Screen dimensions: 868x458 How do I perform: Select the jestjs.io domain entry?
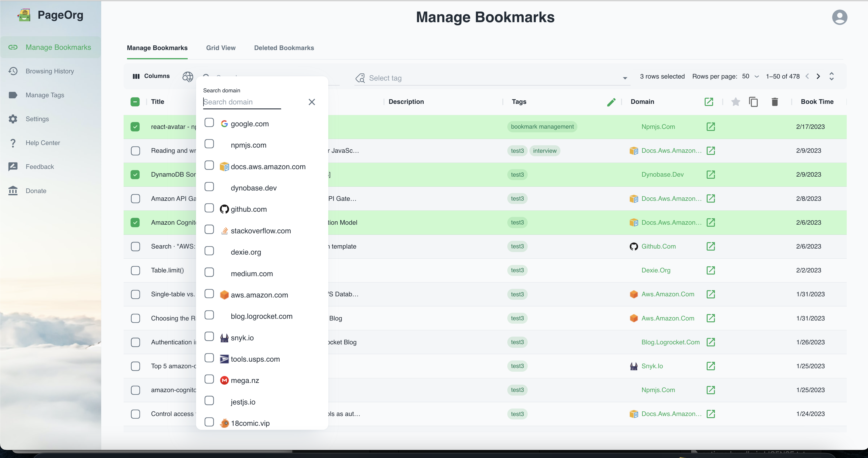243,402
